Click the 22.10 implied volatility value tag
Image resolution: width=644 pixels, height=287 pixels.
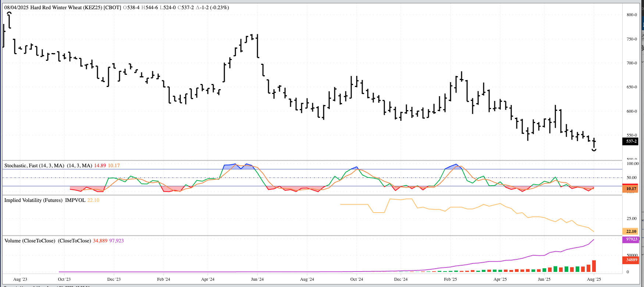point(631,231)
